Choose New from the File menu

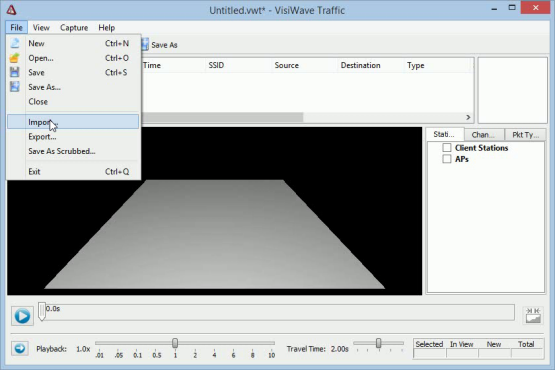pos(74,43)
